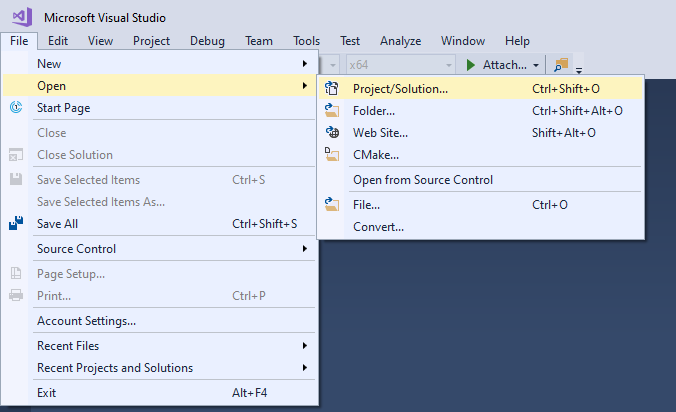The width and height of the screenshot is (676, 412).
Task: Click the Project/Solution open icon
Action: [332, 88]
